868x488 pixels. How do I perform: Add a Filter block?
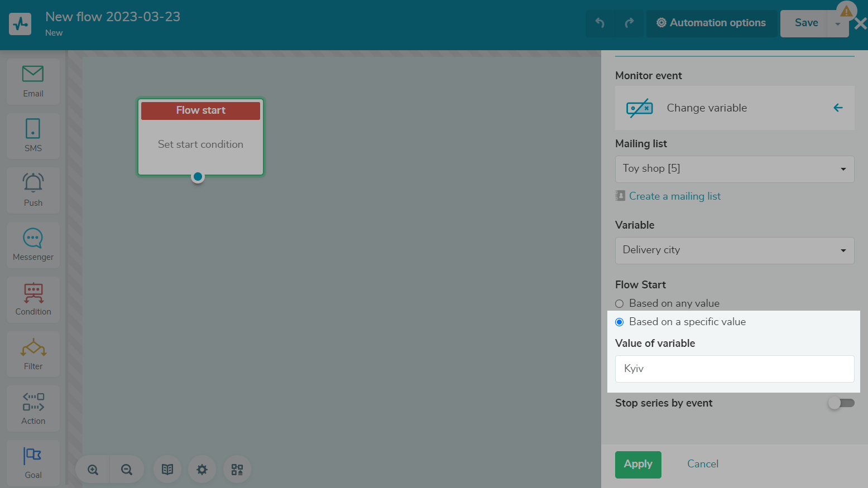click(33, 354)
